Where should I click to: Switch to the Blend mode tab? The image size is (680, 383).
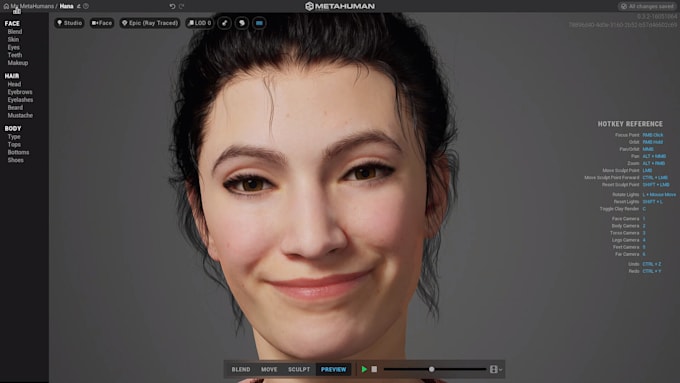pos(241,370)
